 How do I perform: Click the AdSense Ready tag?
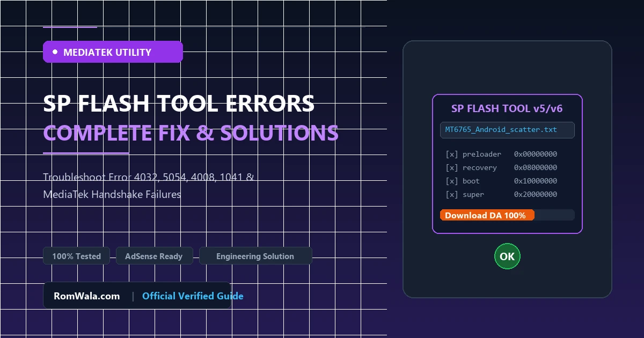pyautogui.click(x=153, y=256)
